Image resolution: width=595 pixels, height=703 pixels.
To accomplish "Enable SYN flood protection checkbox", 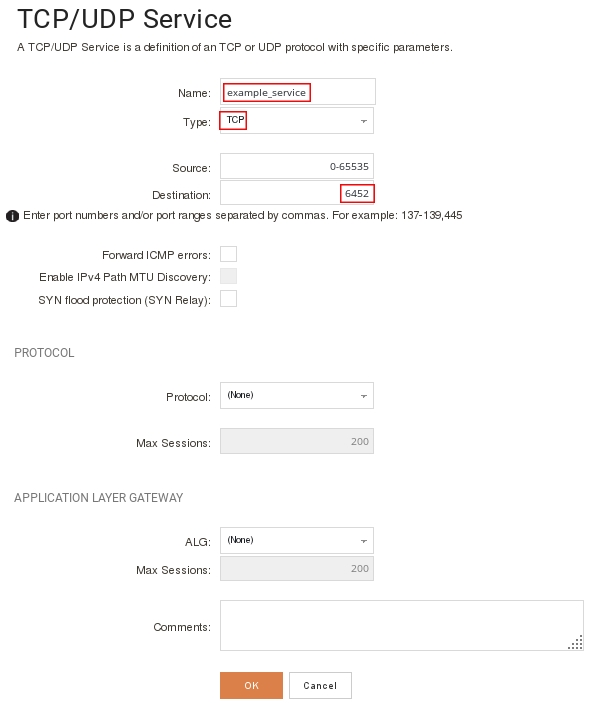I will click(228, 299).
